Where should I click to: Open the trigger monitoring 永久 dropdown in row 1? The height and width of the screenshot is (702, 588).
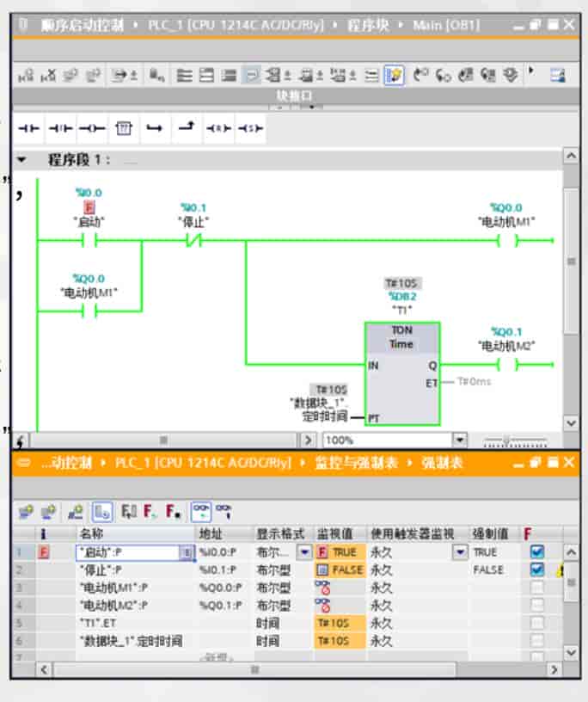click(461, 552)
